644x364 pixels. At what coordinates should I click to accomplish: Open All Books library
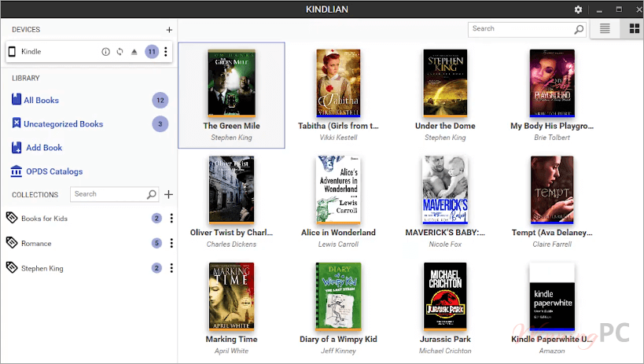click(x=41, y=101)
